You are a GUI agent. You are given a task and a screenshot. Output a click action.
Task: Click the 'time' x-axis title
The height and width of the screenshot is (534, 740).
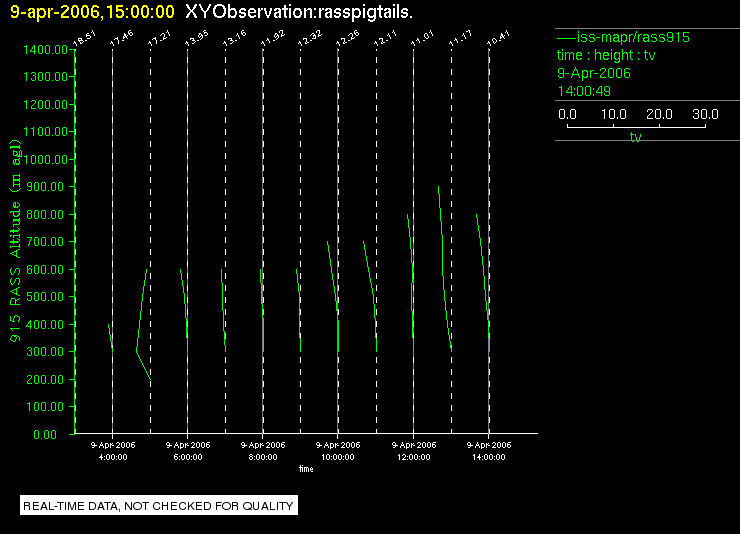click(x=306, y=469)
